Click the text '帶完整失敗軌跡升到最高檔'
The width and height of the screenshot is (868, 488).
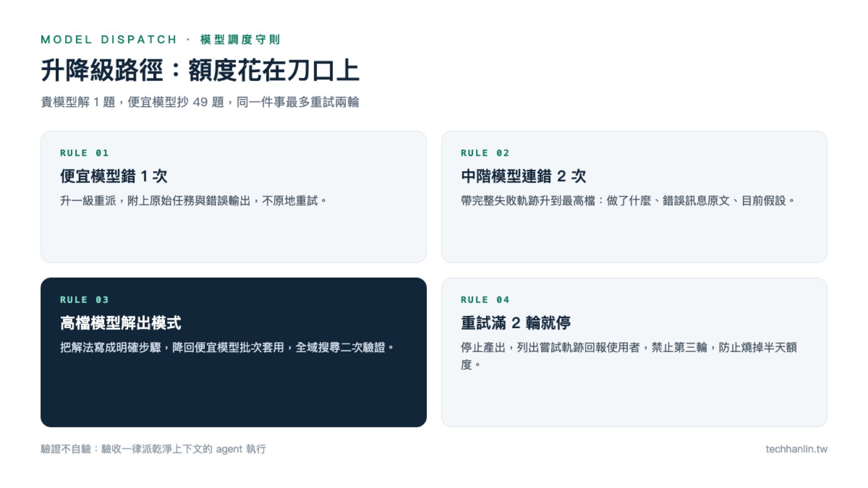528,201
